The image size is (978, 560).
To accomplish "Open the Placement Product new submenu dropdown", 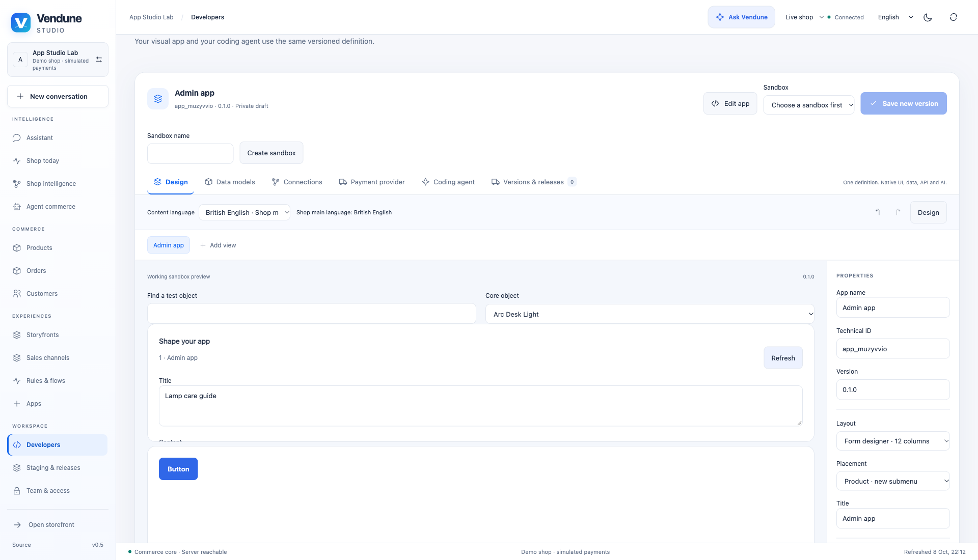I will click(x=893, y=481).
